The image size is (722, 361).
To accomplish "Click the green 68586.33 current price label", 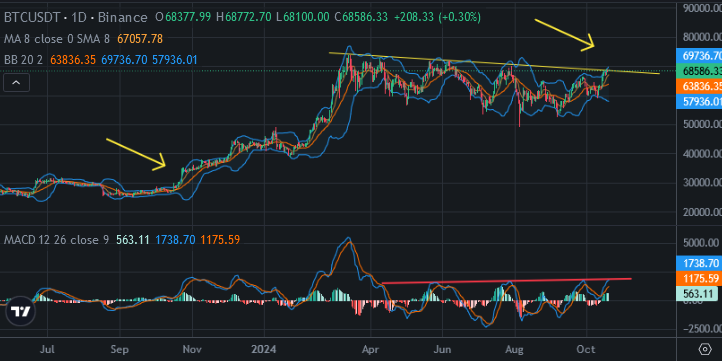I will click(x=700, y=71).
